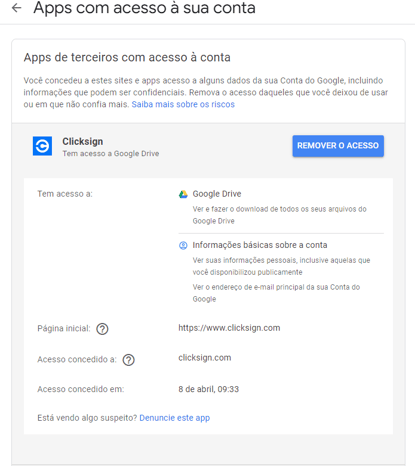Click Tem acesso a Google Drive subtitle

[111, 154]
